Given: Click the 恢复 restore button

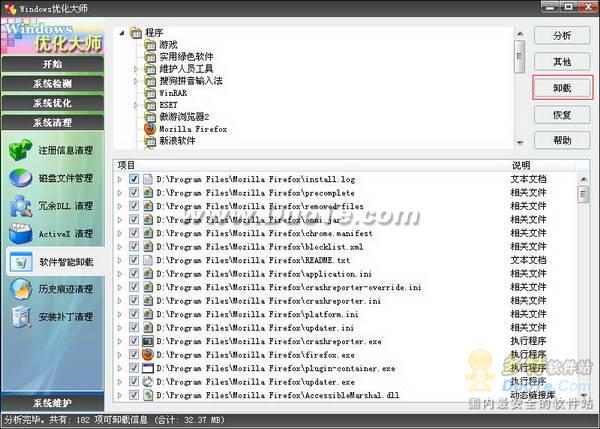Looking at the screenshot, I should tap(562, 114).
